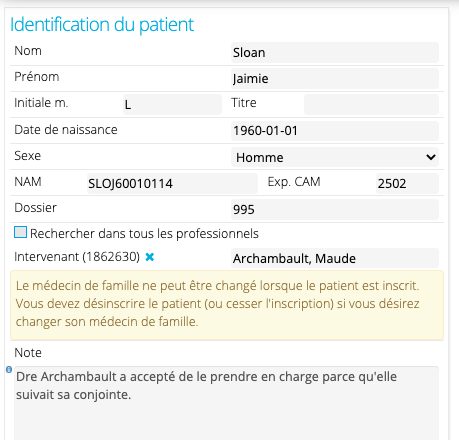Remove the Intervenant with the blue X icon
Viewport: 459px width, 440px height.
[x=150, y=257]
